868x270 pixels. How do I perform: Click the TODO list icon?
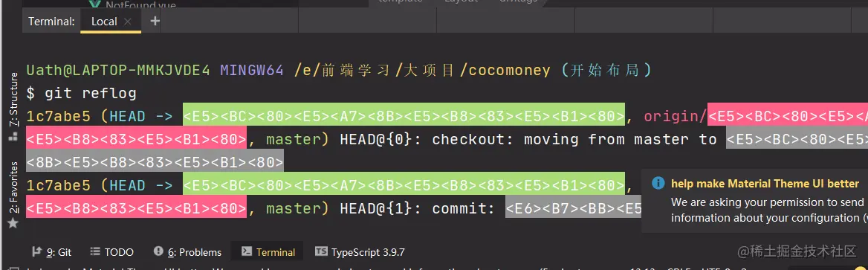click(x=95, y=251)
